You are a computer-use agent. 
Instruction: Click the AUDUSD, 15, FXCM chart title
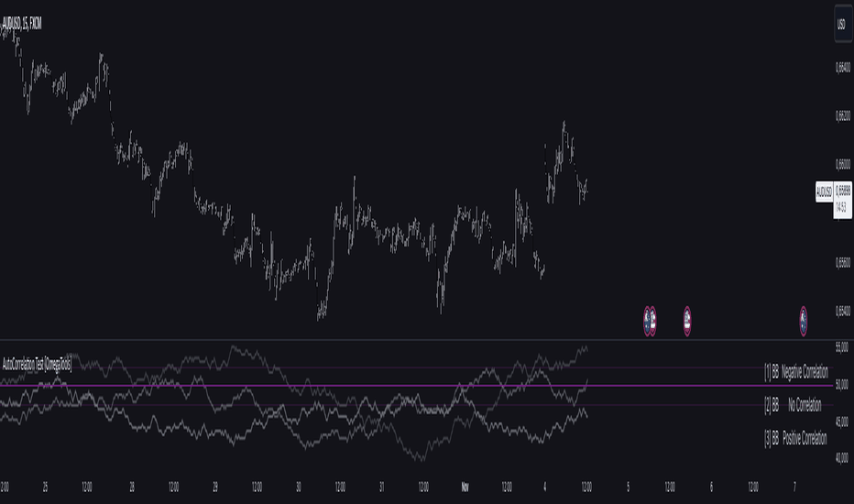[x=22, y=23]
